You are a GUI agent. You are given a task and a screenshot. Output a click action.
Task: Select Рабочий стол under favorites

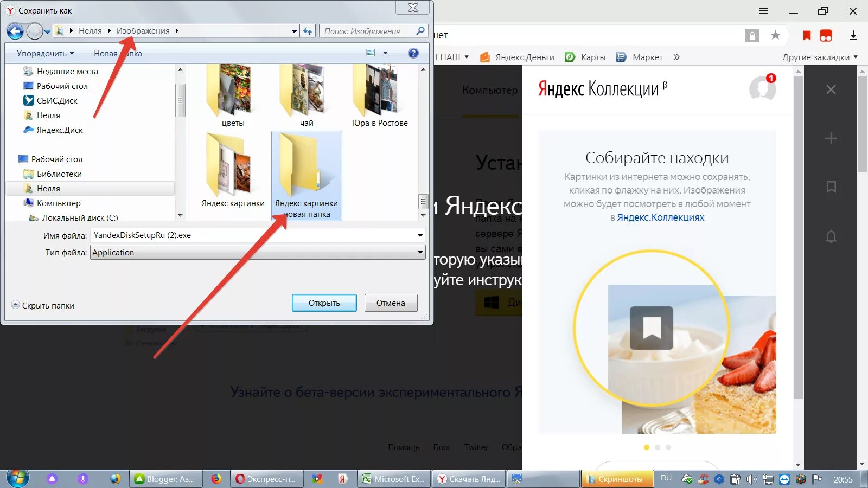pyautogui.click(x=62, y=86)
